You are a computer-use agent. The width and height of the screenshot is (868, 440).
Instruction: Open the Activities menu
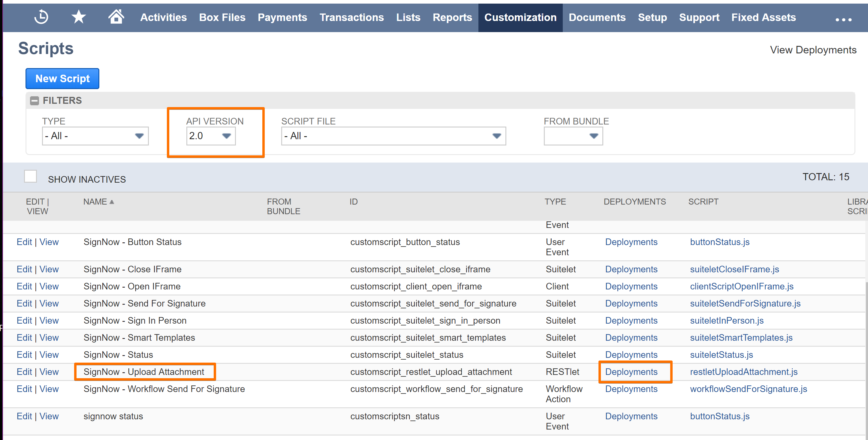[163, 17]
